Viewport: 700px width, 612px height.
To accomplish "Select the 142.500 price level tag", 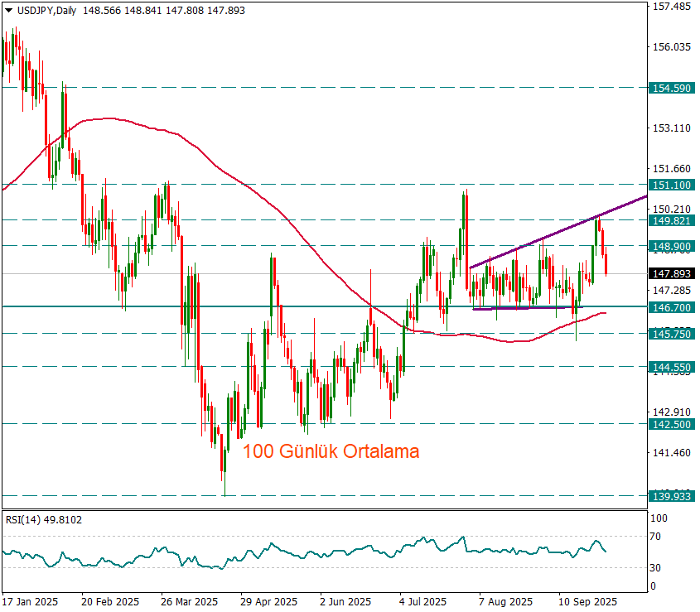I will [x=672, y=424].
